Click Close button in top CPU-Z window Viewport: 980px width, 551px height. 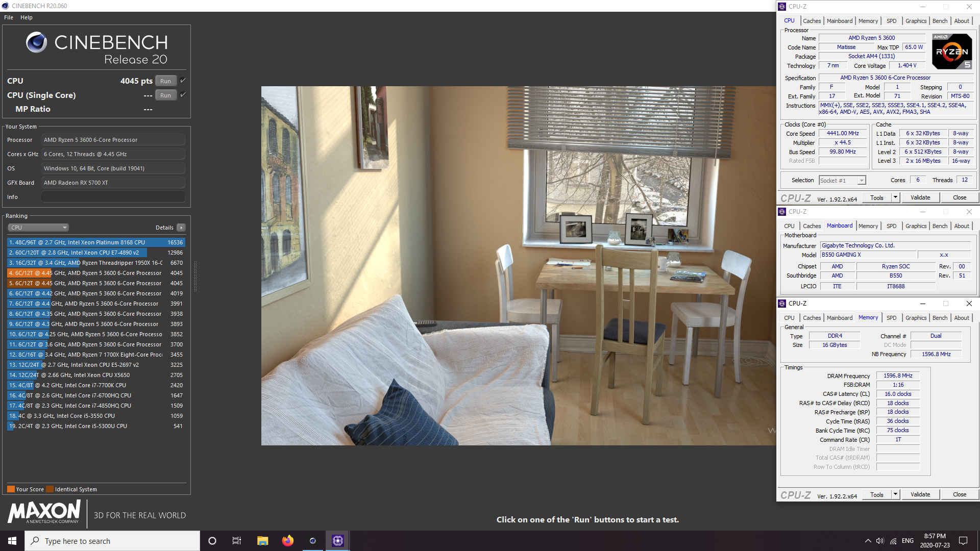pos(960,198)
